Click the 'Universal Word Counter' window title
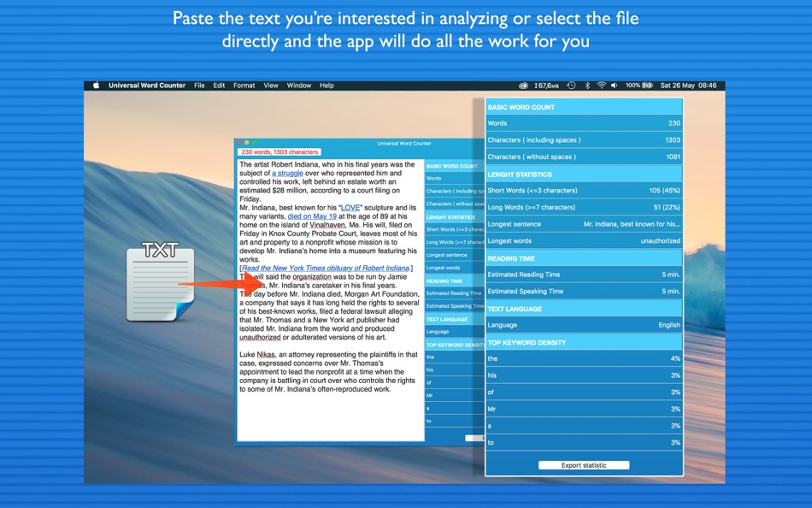Screen dimensions: 812x508 click(404, 143)
